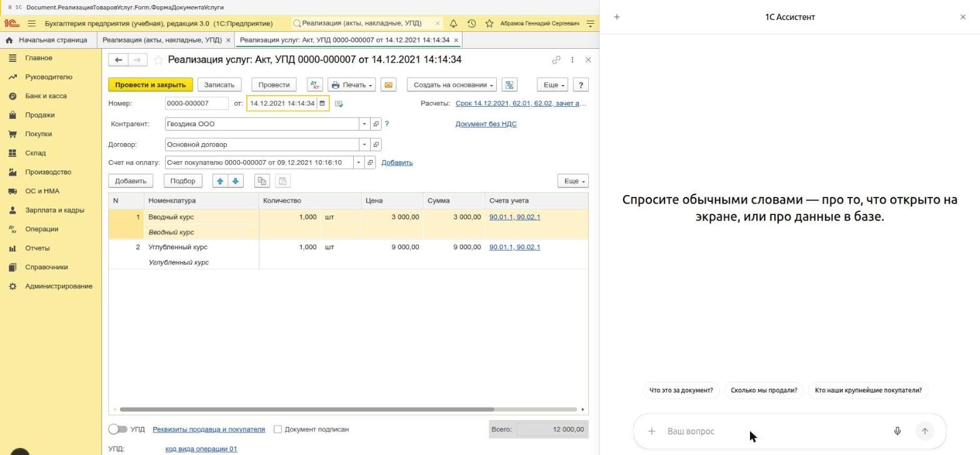This screenshot has height=455, width=980.
Task: Send question arrow in assistant
Action: click(x=925, y=431)
